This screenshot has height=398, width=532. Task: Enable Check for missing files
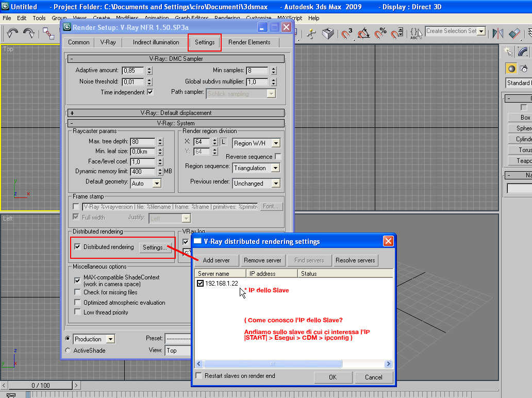pos(77,292)
